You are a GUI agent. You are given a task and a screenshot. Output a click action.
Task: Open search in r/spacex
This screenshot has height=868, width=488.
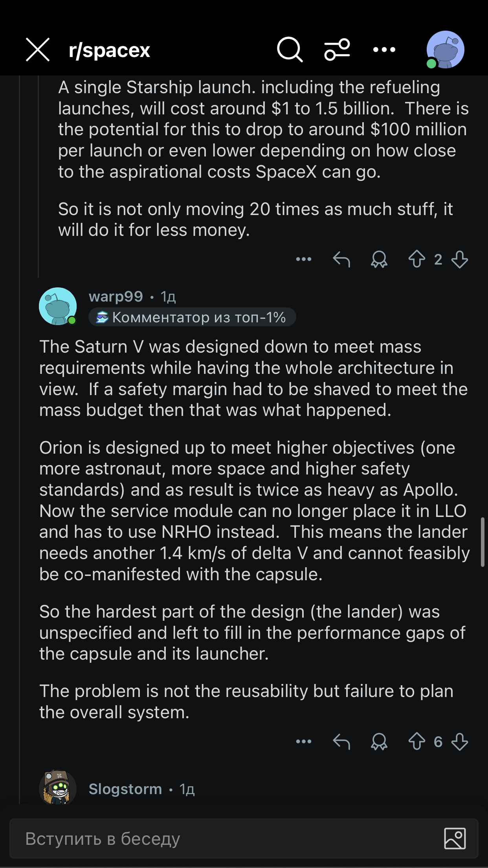point(290,50)
